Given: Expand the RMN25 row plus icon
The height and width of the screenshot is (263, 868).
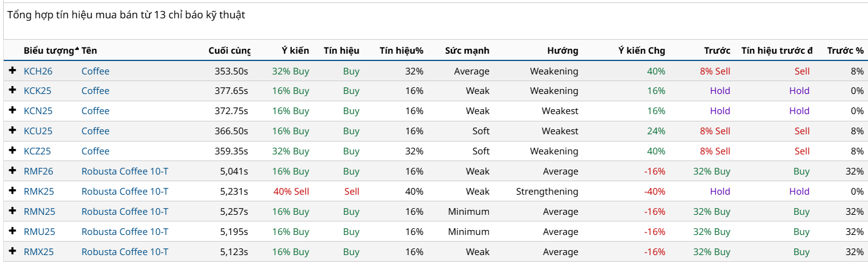Looking at the screenshot, I should (x=12, y=211).
